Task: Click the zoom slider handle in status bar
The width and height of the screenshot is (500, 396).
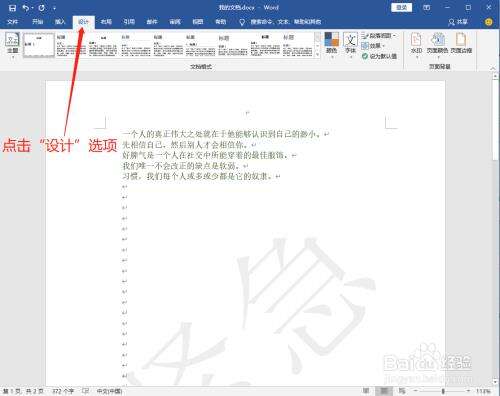Action: coord(443,391)
